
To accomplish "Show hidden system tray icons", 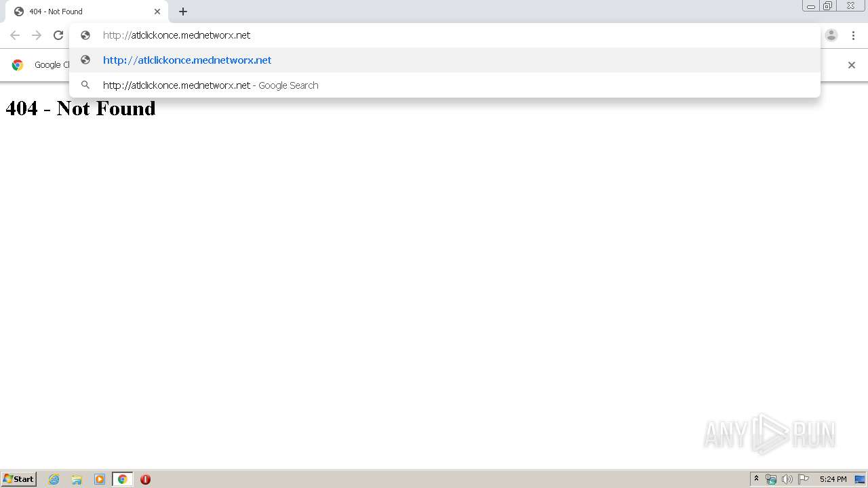I will (756, 479).
